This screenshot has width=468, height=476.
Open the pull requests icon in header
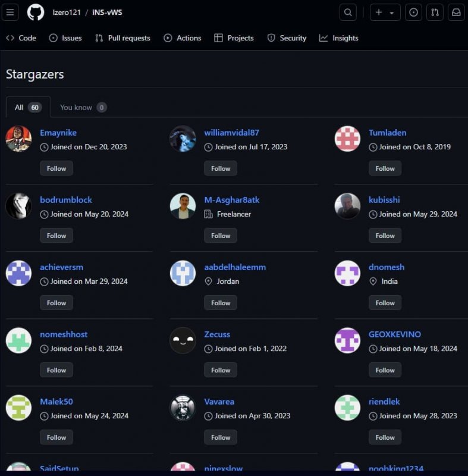coord(435,12)
